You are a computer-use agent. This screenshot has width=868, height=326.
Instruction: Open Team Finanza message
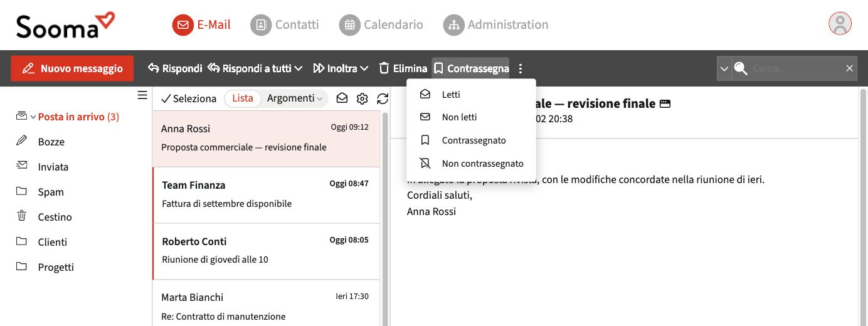(x=266, y=195)
